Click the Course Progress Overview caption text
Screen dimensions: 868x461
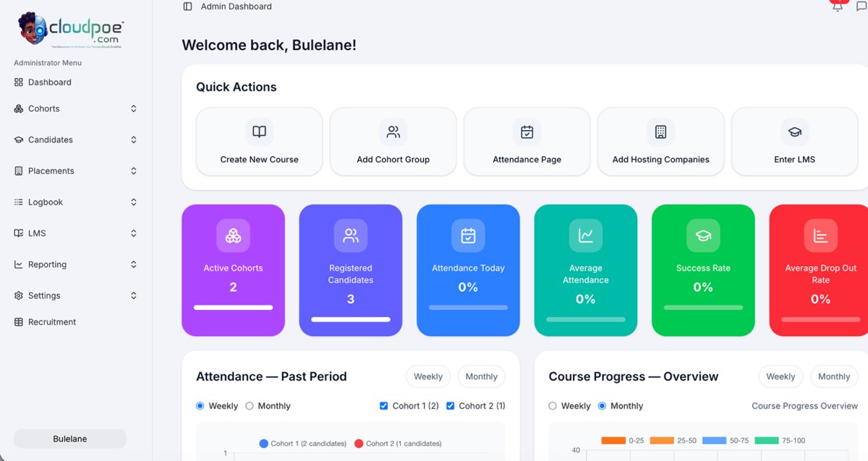(805, 406)
